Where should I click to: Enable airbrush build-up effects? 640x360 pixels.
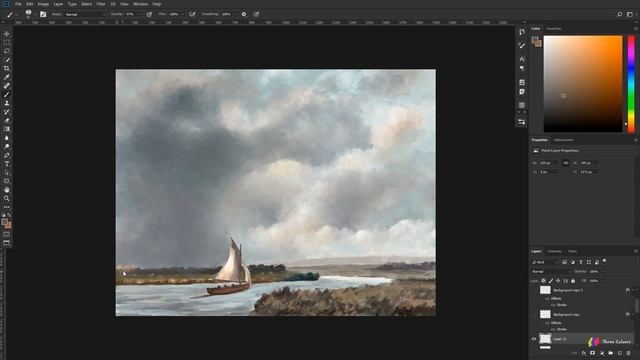click(192, 14)
